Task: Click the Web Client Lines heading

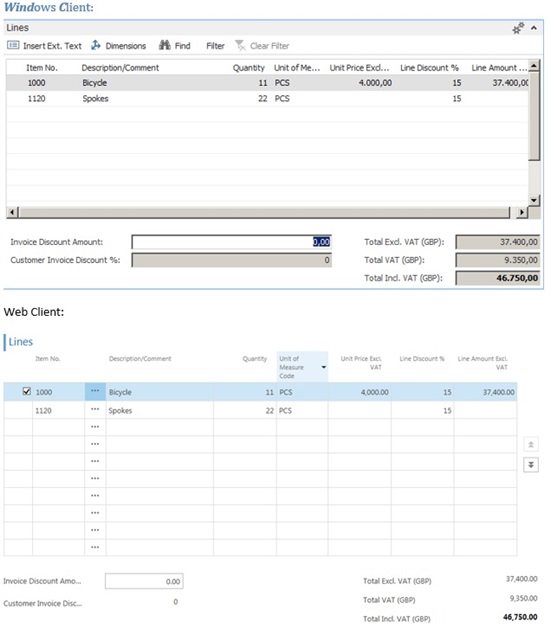Action: [x=21, y=342]
